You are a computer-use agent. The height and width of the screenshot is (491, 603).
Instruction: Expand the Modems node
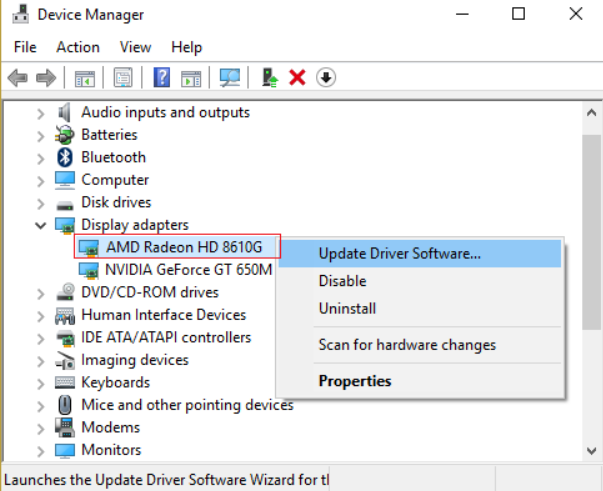coord(41,428)
